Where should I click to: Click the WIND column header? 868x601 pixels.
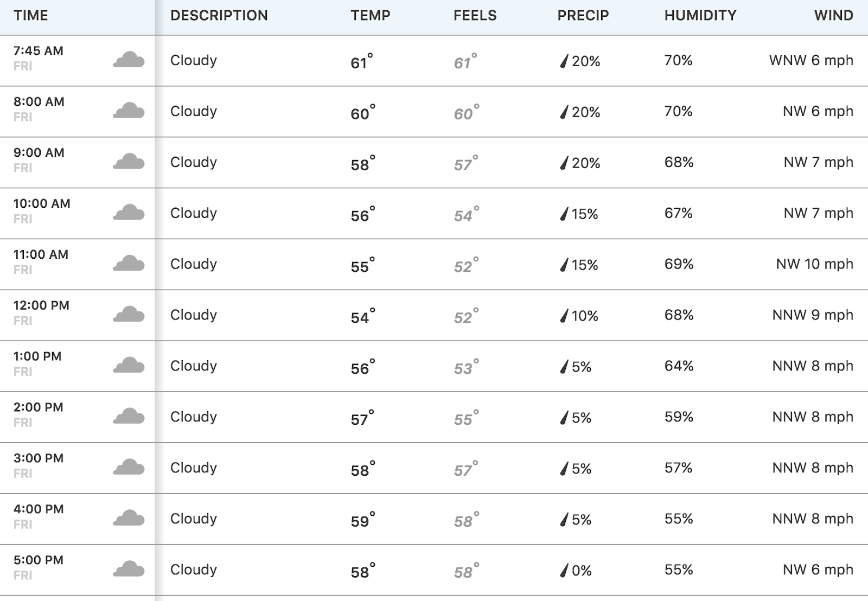click(x=834, y=15)
